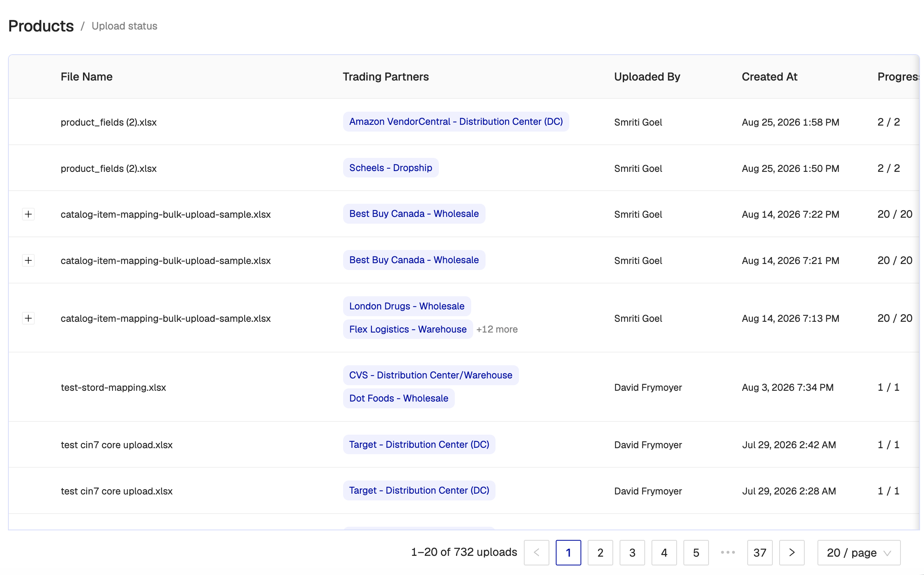Click the Upload status breadcrumb

pos(124,26)
